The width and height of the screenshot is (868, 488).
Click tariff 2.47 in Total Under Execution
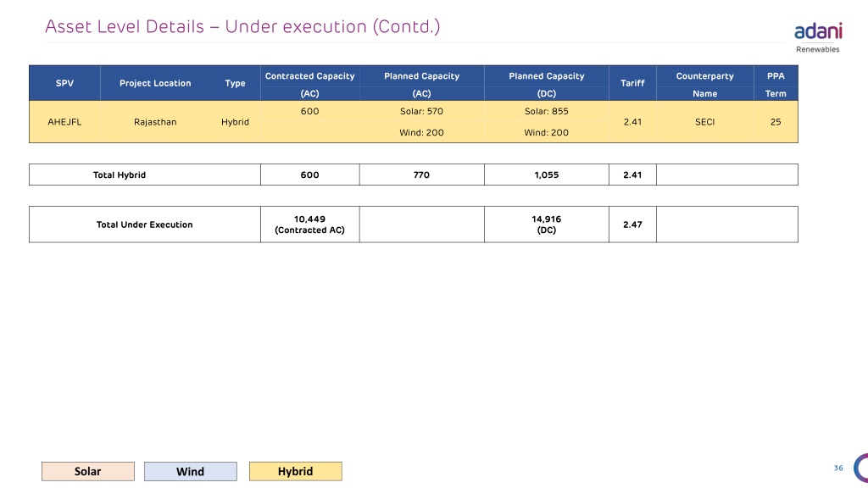(x=632, y=225)
